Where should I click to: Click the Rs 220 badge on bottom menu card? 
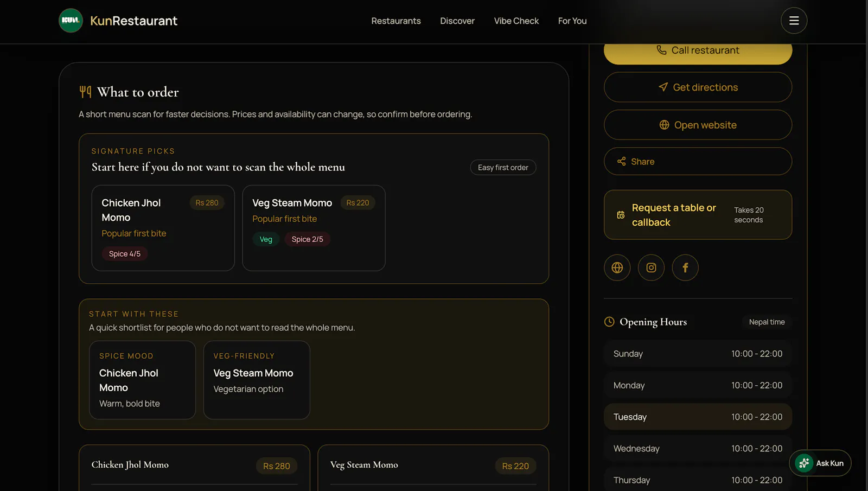515,466
